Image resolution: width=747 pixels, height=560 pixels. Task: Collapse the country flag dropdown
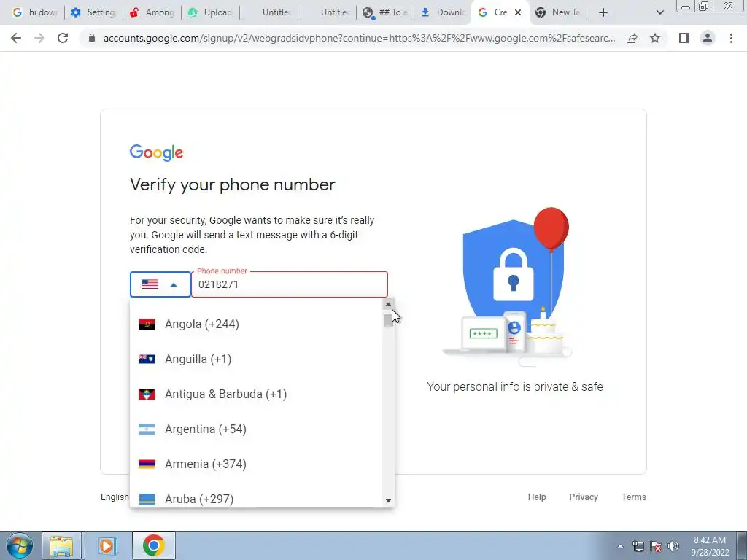pos(160,284)
